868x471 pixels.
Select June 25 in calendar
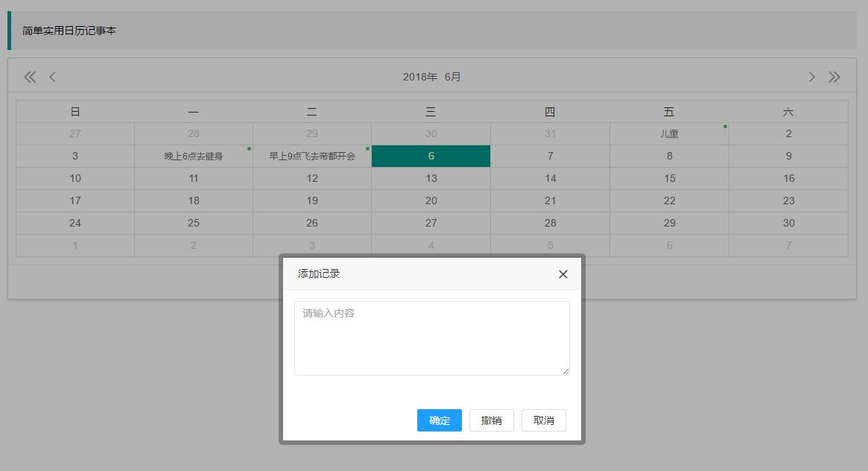tap(194, 223)
